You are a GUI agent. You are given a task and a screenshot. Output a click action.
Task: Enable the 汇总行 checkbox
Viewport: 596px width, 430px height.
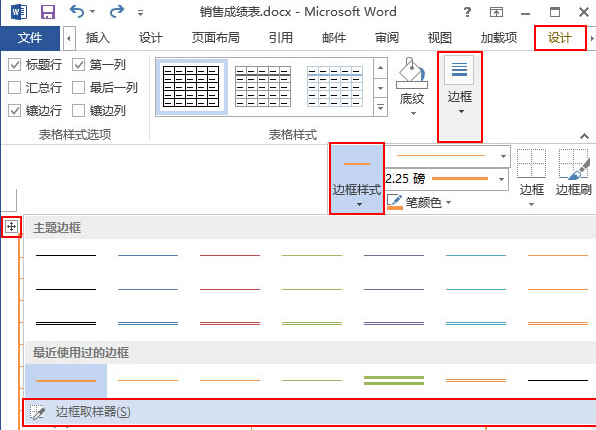coord(14,88)
